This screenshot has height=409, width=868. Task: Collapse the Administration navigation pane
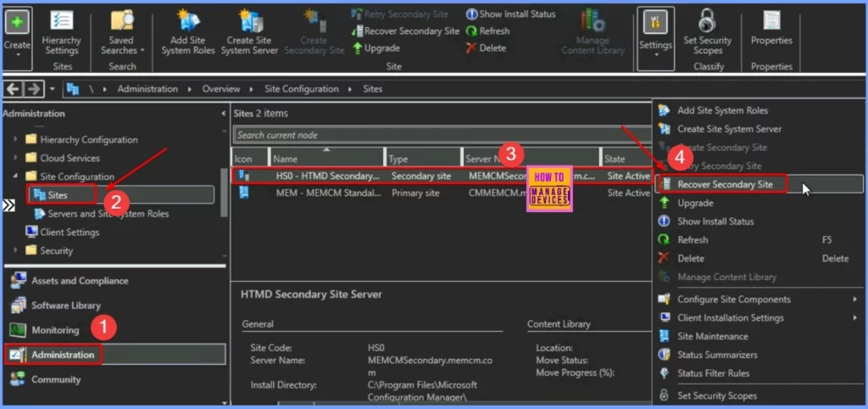tap(223, 114)
